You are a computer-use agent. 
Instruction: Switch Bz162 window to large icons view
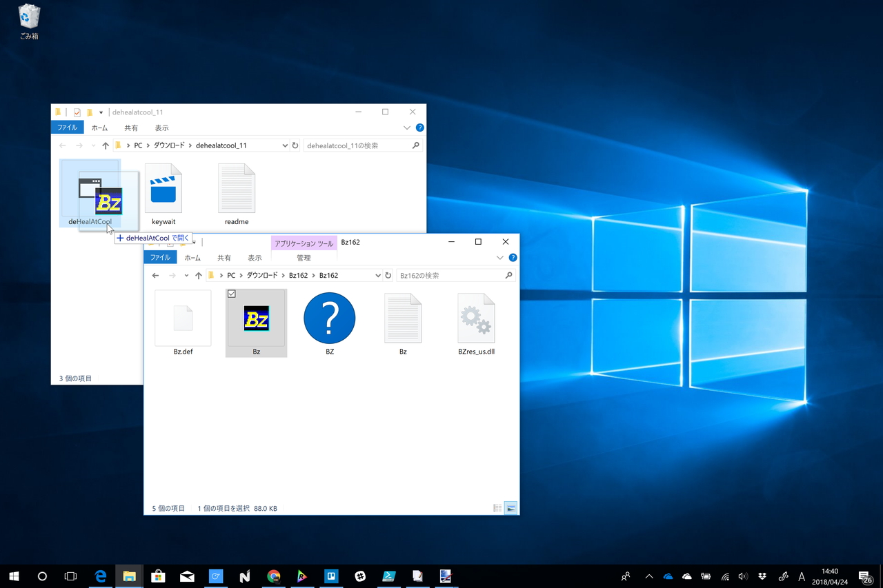click(511, 508)
